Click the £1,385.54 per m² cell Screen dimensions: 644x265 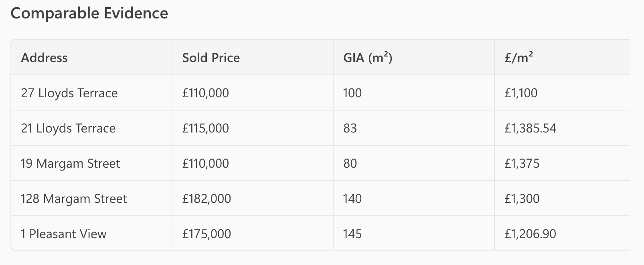[531, 128]
